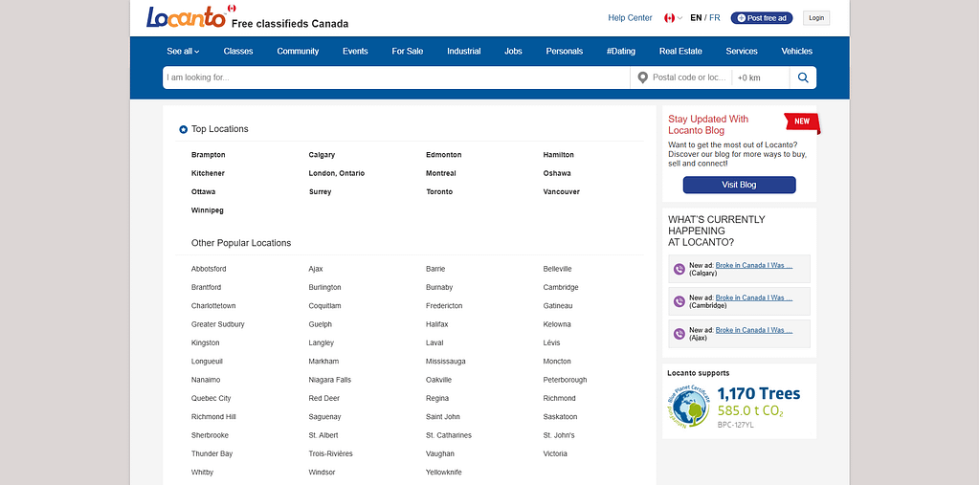Click the phone icon beside the Calgary ad
The height and width of the screenshot is (485, 980).
[679, 270]
